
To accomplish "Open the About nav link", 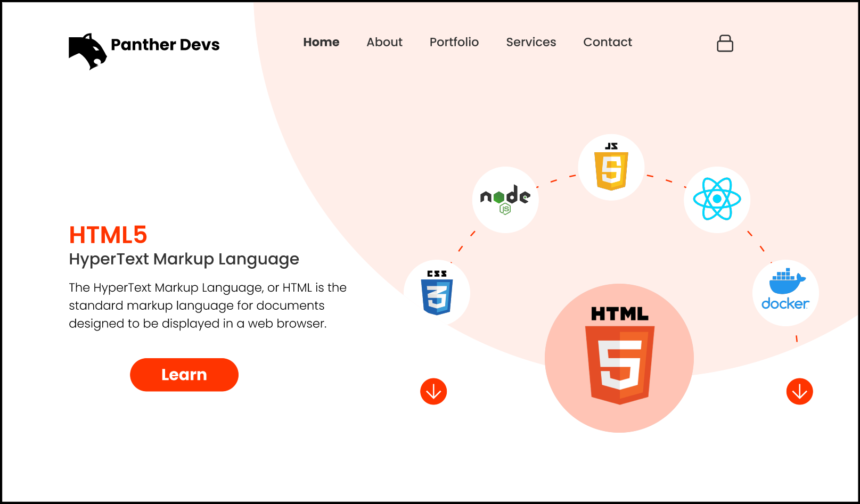I will coord(384,42).
